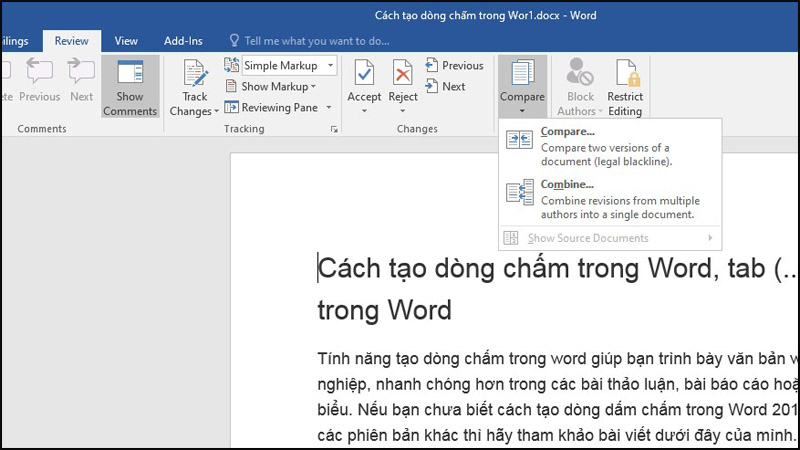Click the Previous comment icon
The image size is (800, 450).
pyautogui.click(x=39, y=72)
